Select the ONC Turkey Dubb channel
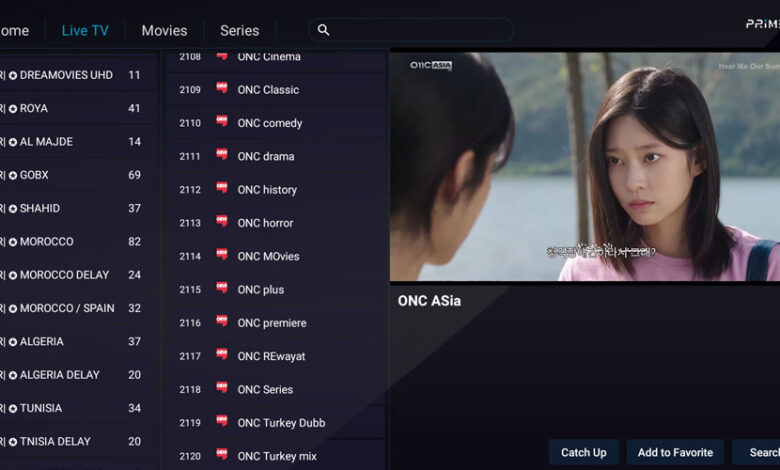This screenshot has width=780, height=470. tap(276, 423)
